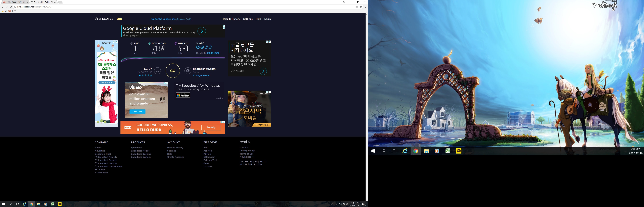The height and width of the screenshot is (207, 644).
Task: Click the Terms of Use footer link
Action: pos(247,154)
